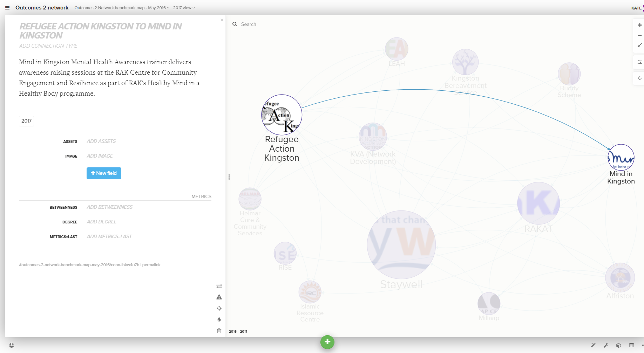Select the Buddy Scheme node
The height and width of the screenshot is (353, 644).
point(569,74)
